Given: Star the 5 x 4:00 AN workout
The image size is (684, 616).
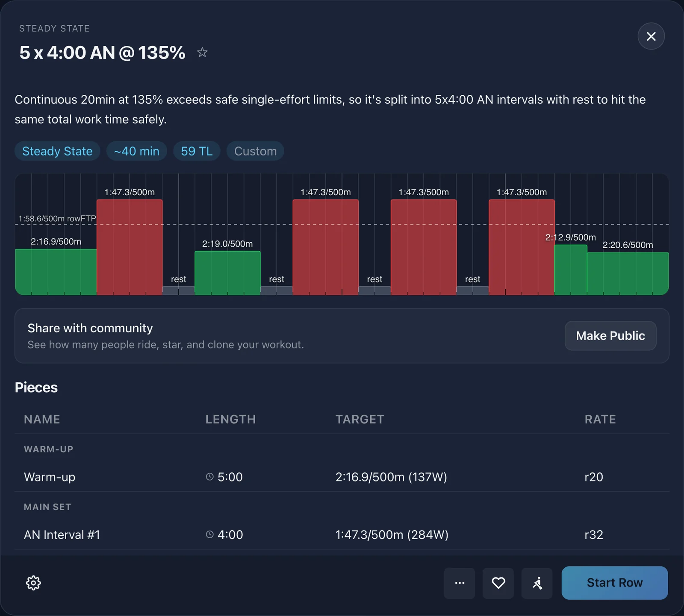Looking at the screenshot, I should pos(202,53).
